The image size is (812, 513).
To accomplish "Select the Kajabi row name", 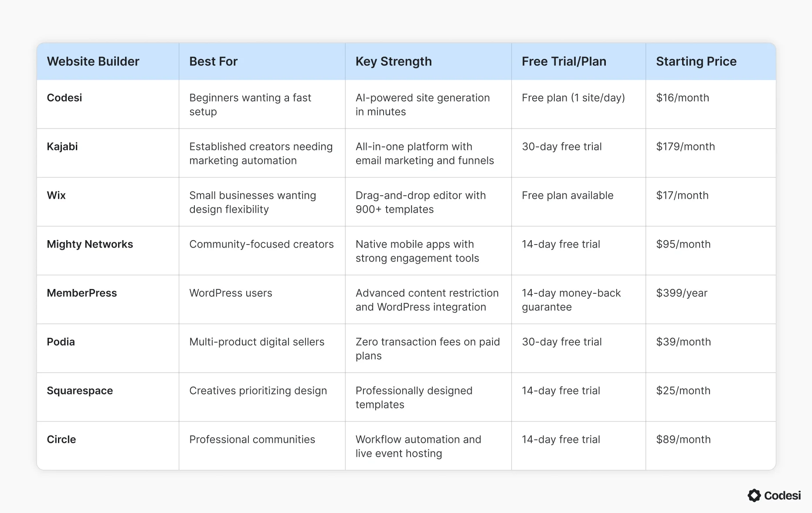I will tap(62, 146).
